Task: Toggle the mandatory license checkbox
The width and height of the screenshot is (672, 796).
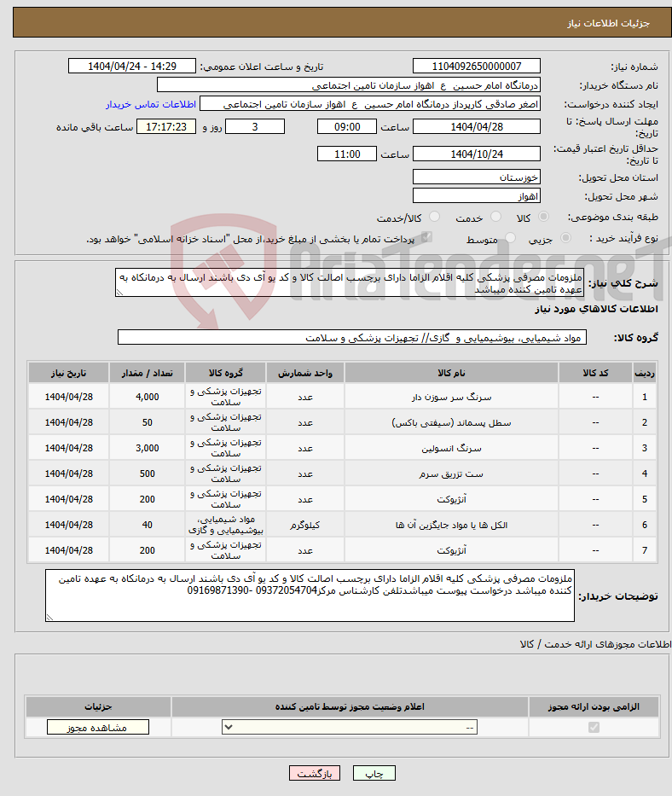Action: click(x=594, y=728)
